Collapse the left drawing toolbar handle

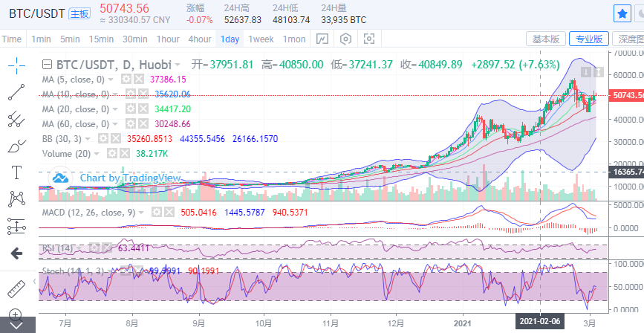click(34, 281)
